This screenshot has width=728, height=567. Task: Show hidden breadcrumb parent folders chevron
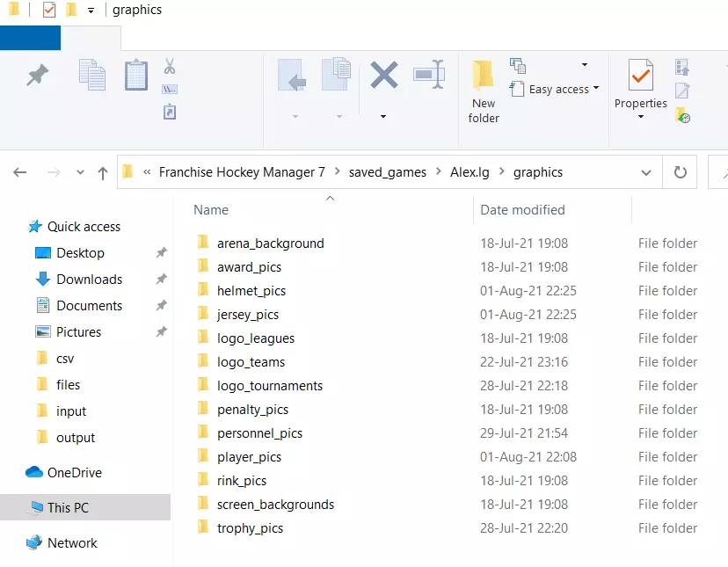147,172
